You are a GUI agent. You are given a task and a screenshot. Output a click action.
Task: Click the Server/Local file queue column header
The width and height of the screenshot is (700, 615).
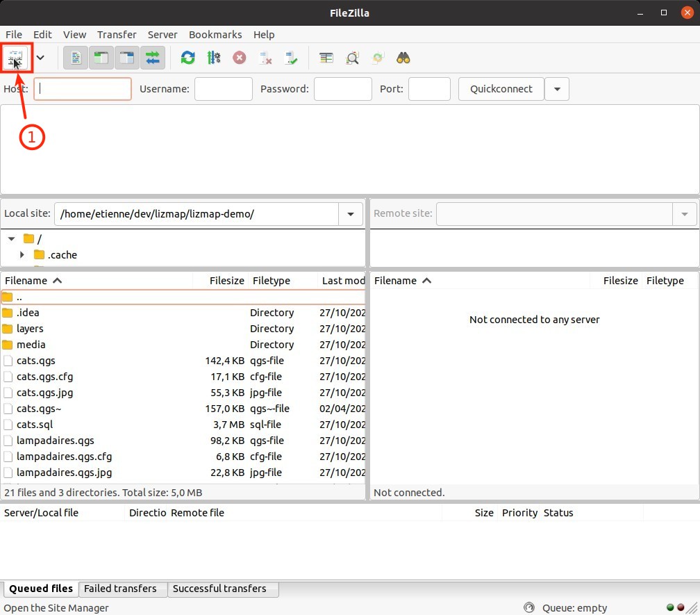(x=63, y=513)
